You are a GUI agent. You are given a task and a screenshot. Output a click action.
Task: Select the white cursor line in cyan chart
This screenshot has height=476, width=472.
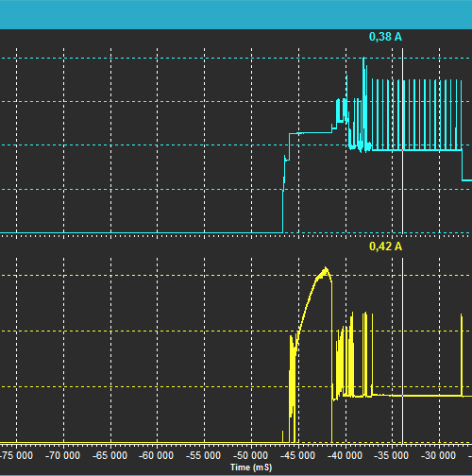pyautogui.click(x=402, y=141)
